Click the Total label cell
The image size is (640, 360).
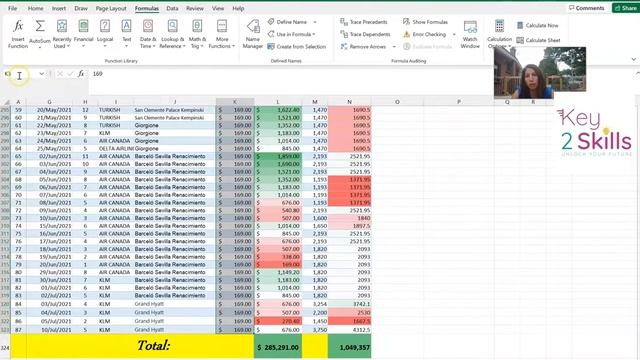pyautogui.click(x=132, y=346)
